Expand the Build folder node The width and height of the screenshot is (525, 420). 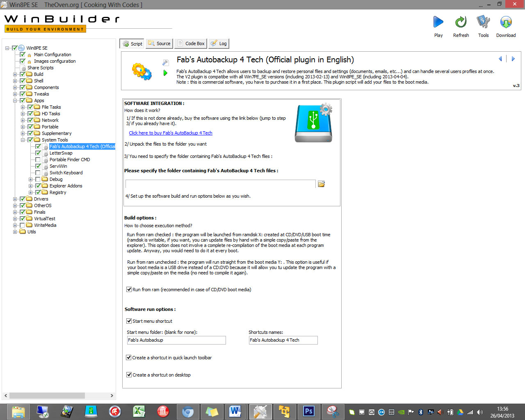click(x=15, y=74)
